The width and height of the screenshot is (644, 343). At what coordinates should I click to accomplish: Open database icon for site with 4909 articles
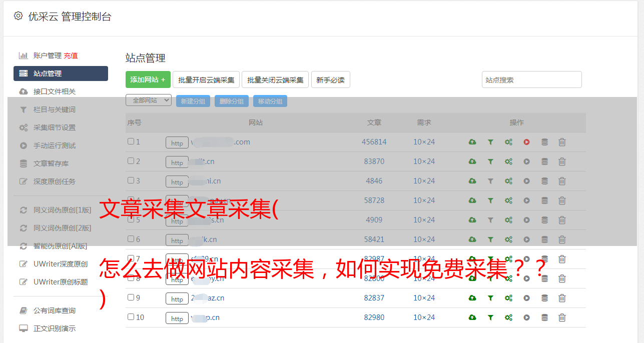(544, 220)
